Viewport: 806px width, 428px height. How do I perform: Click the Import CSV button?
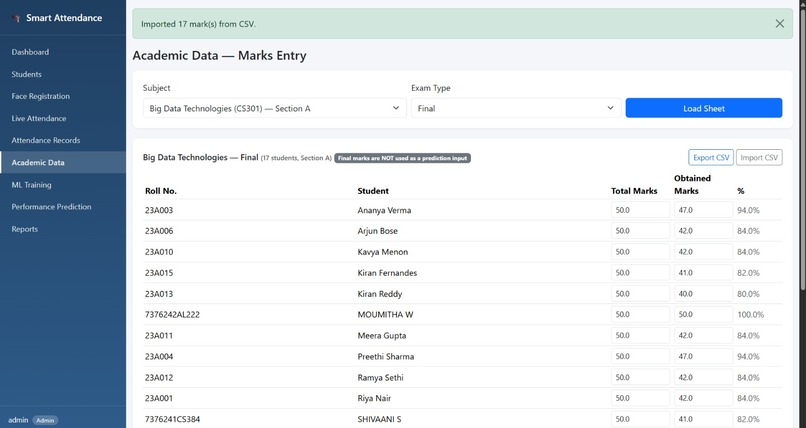[x=759, y=158]
